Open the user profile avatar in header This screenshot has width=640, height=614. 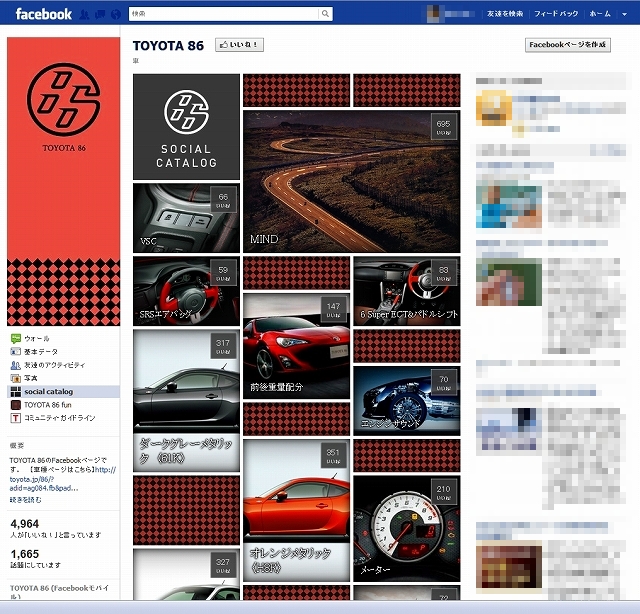[x=433, y=14]
